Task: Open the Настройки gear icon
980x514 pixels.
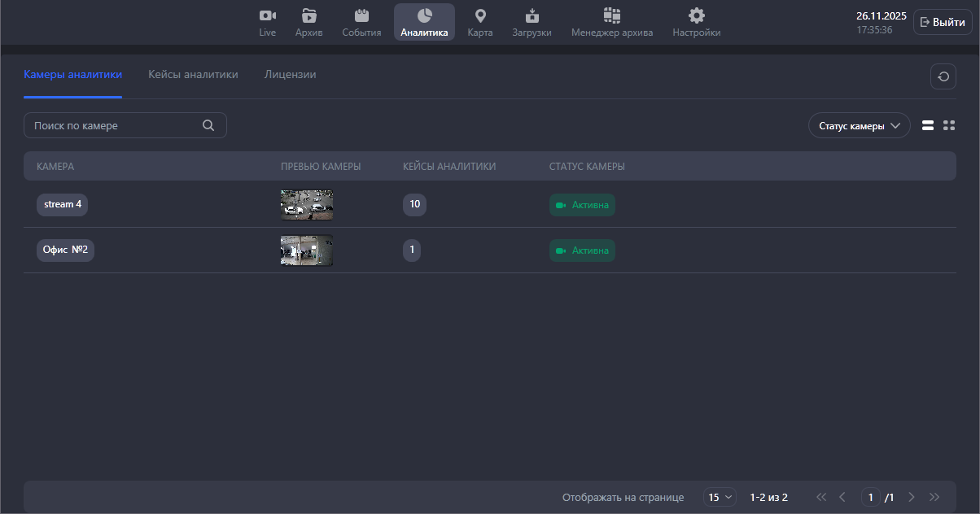Action: (696, 16)
